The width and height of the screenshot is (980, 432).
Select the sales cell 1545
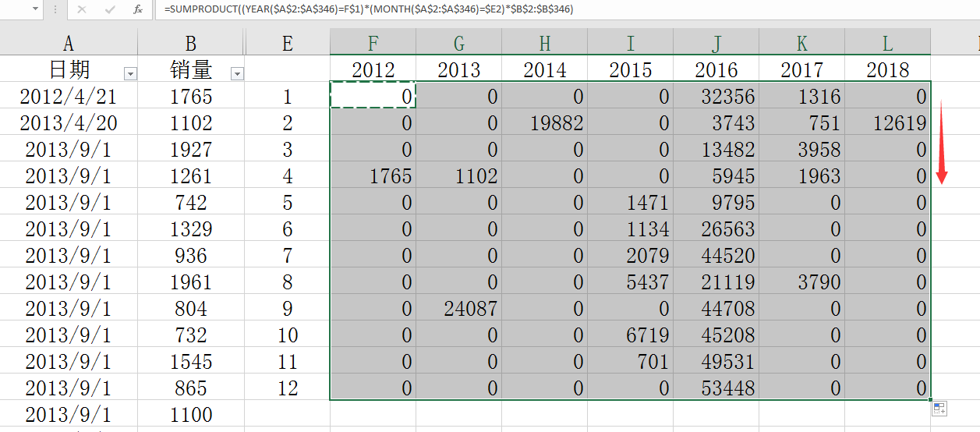click(x=191, y=361)
